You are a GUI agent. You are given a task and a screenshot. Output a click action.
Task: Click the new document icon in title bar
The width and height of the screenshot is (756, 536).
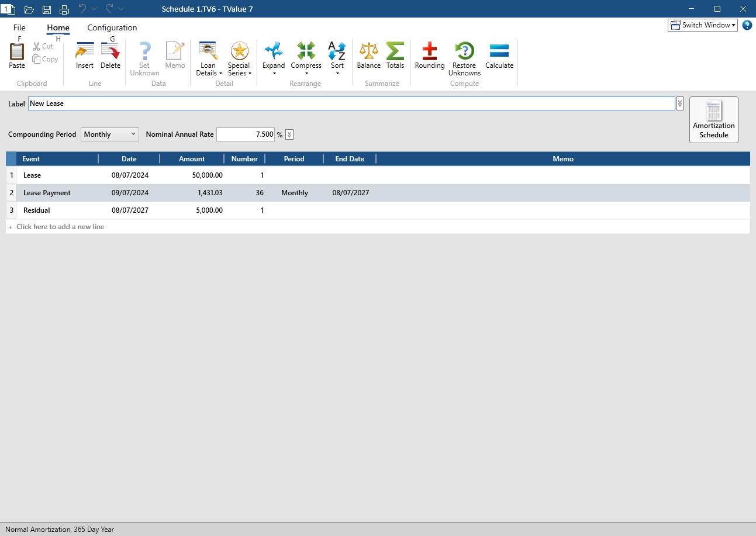(x=8, y=9)
